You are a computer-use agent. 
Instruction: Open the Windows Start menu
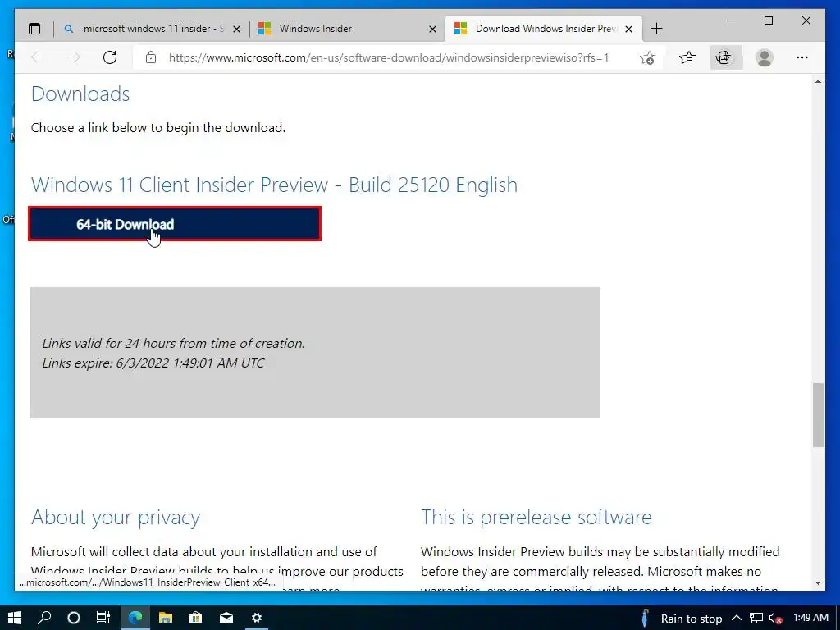pyautogui.click(x=15, y=618)
